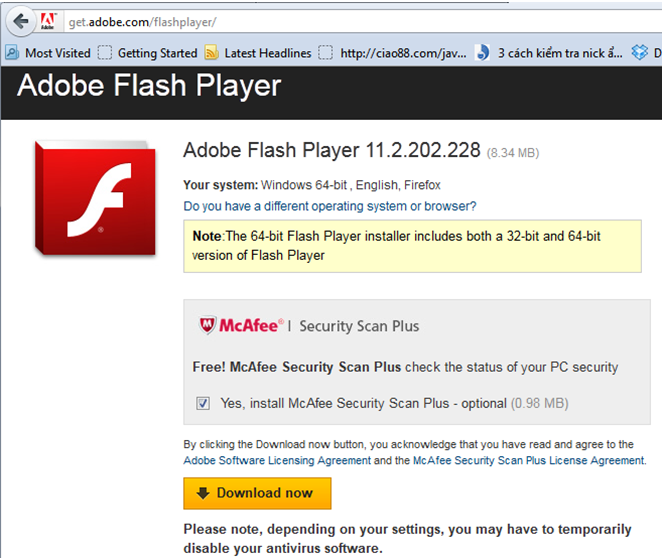Open the Adobe Software Licensing Agreement link
Image resolution: width=664 pixels, height=558 pixels.
[x=277, y=460]
